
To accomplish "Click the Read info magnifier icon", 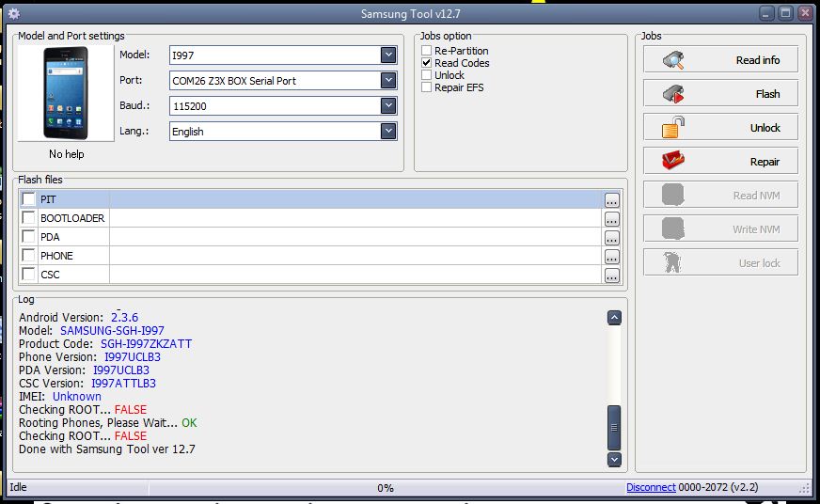I will tap(673, 60).
